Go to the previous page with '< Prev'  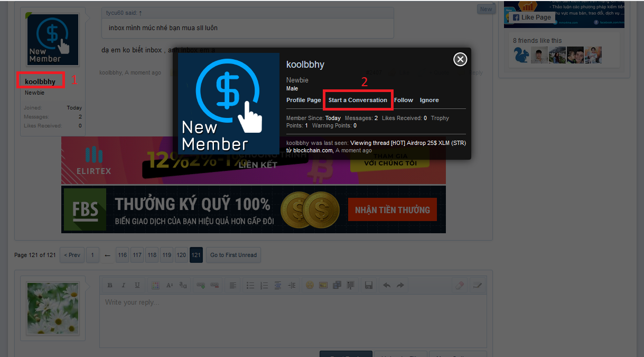click(x=72, y=255)
